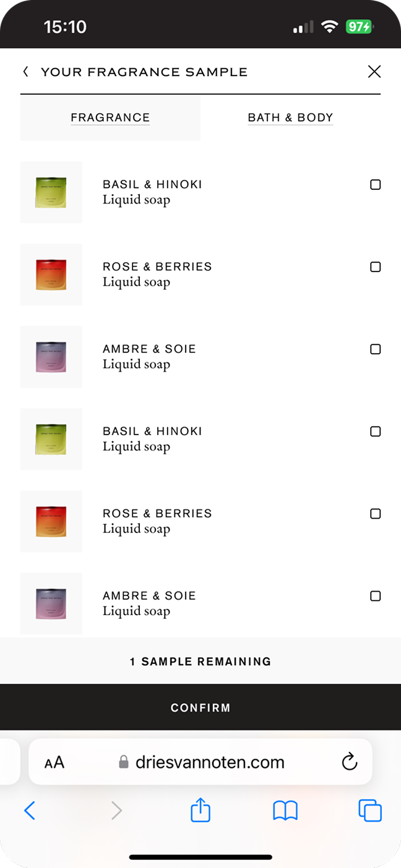Open Safari tabs overview icon

click(369, 810)
